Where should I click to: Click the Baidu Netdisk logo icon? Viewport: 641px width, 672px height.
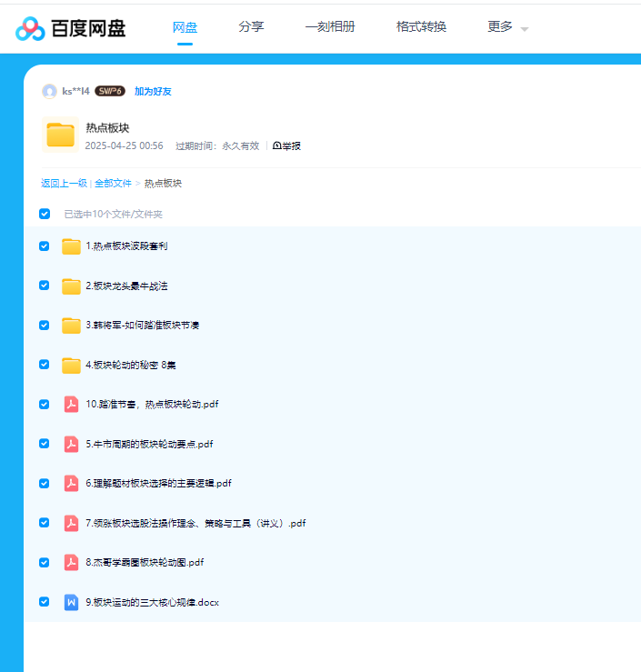(30, 28)
